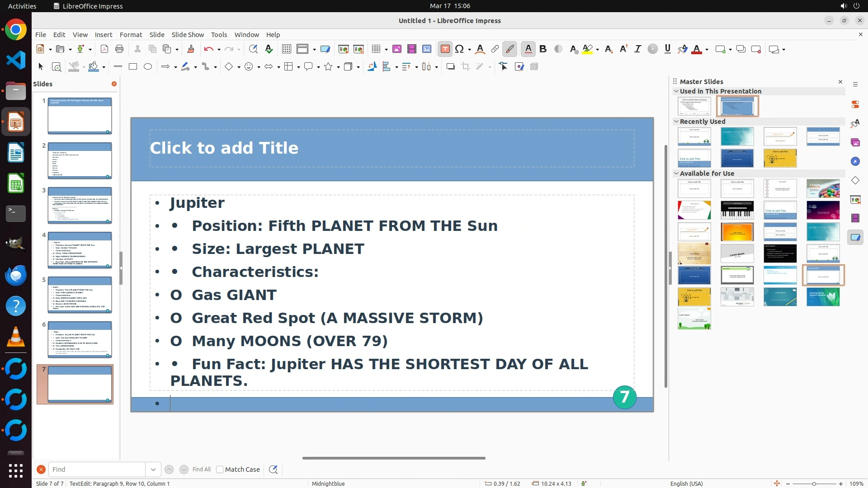Screen dimensions: 868x488
Task: Open the Find field history dropdown
Action: click(x=153, y=469)
